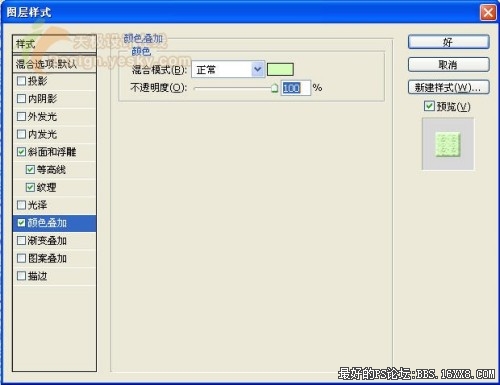The height and width of the screenshot is (385, 500).
Task: Select the 样式 styles header
Action: pos(54,44)
